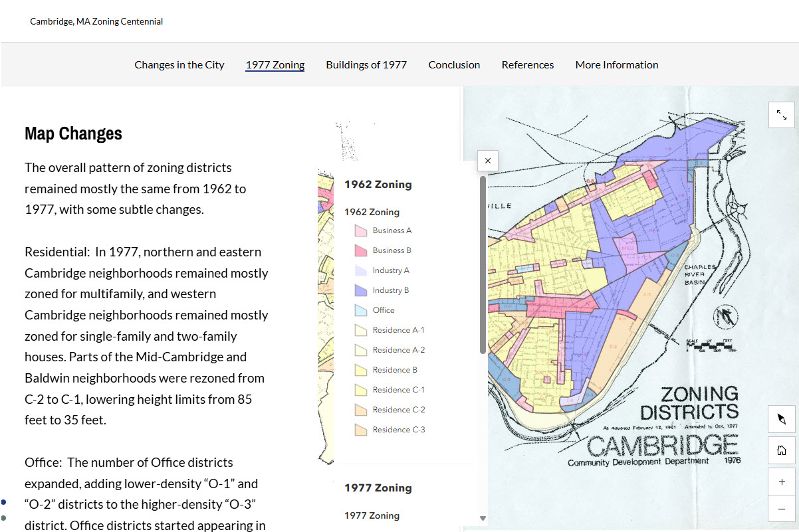This screenshot has width=799, height=532.
Task: Click the bold 1962 Zoning legend title
Action: tap(378, 185)
